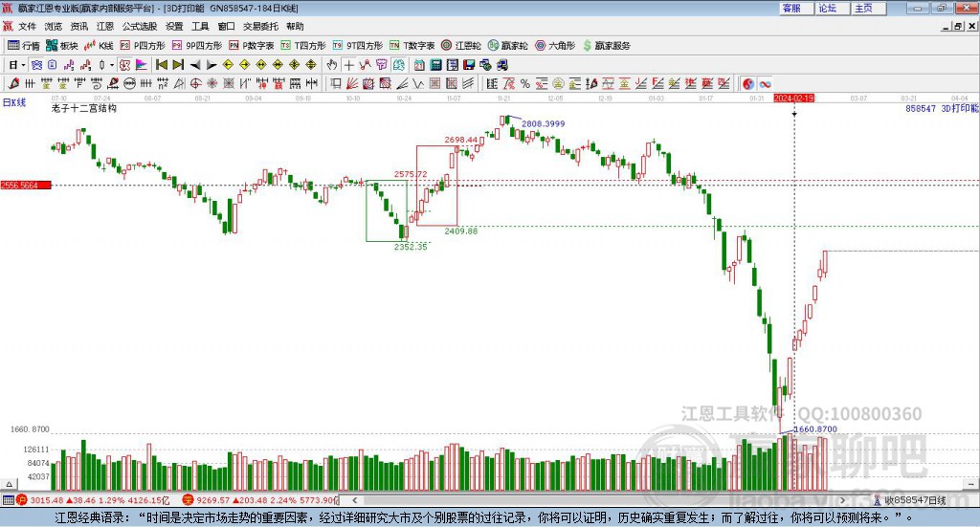Select the hand pan tool
This screenshot has width=980, height=527.
pos(332,65)
